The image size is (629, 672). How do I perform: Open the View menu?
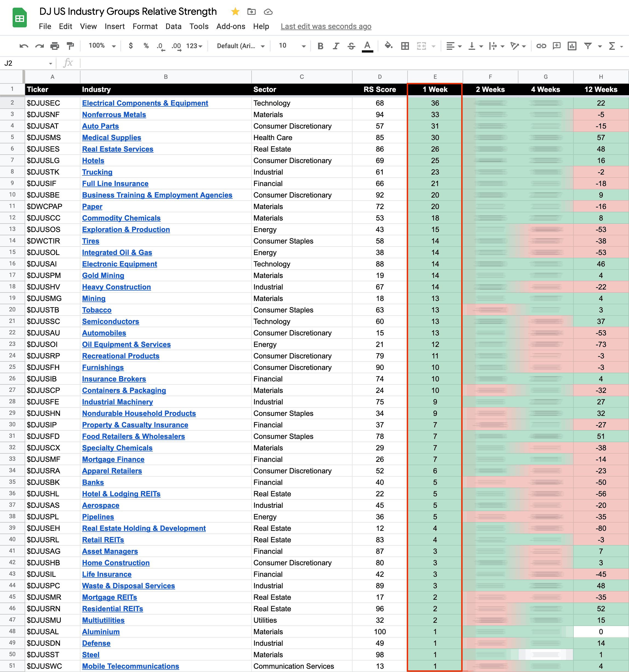pos(88,26)
